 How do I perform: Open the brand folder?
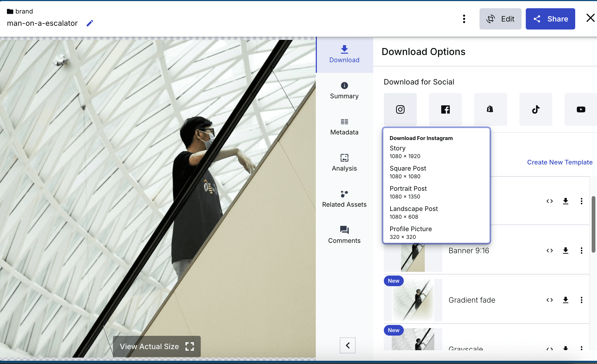pyautogui.click(x=20, y=11)
